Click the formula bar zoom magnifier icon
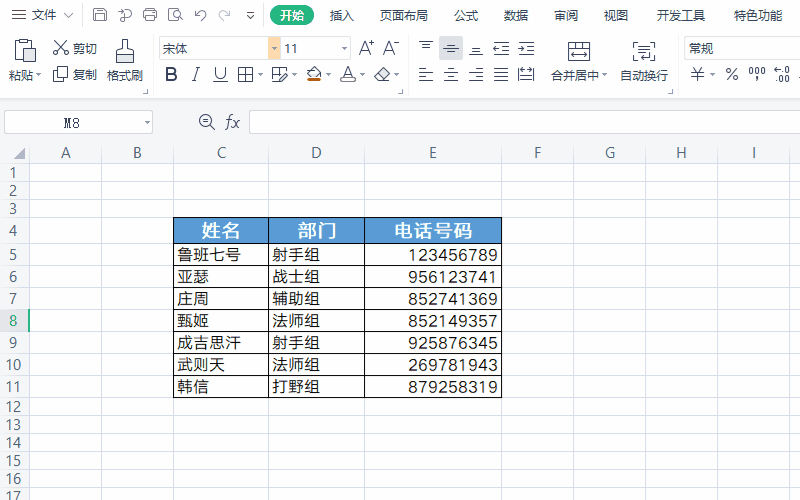 click(x=207, y=122)
